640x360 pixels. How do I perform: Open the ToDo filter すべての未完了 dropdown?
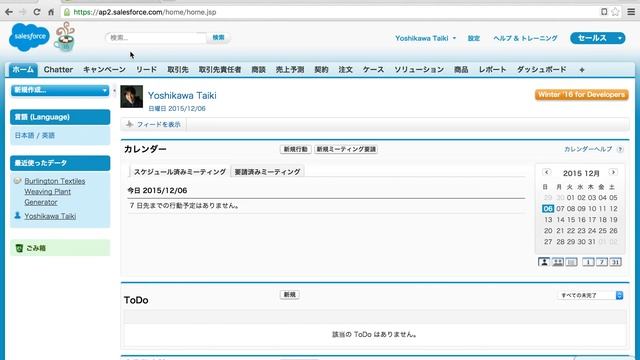pos(590,295)
